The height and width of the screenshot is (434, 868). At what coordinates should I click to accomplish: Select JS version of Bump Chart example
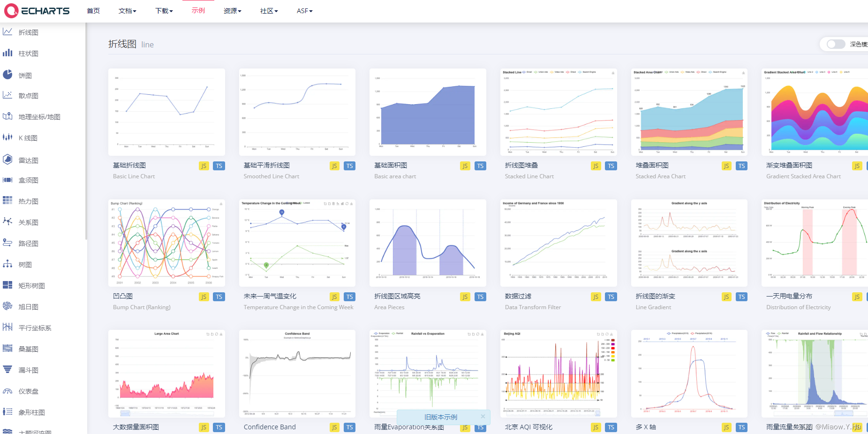(x=204, y=297)
